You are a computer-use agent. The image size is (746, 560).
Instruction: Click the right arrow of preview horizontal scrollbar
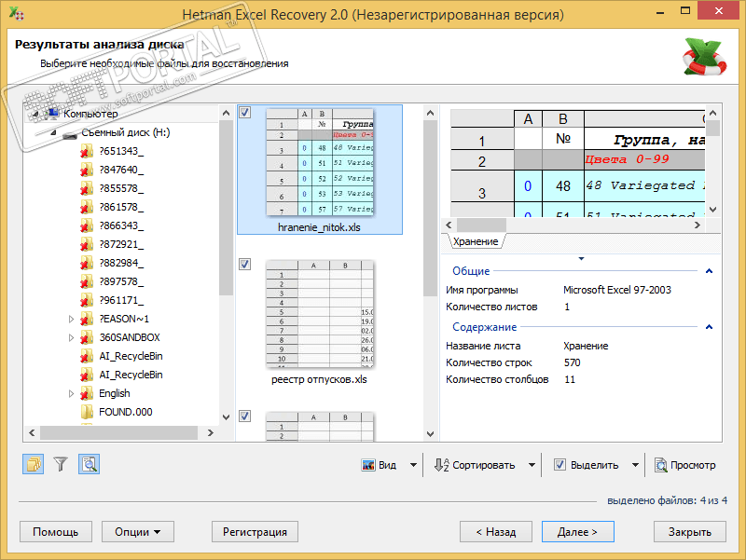point(697,225)
